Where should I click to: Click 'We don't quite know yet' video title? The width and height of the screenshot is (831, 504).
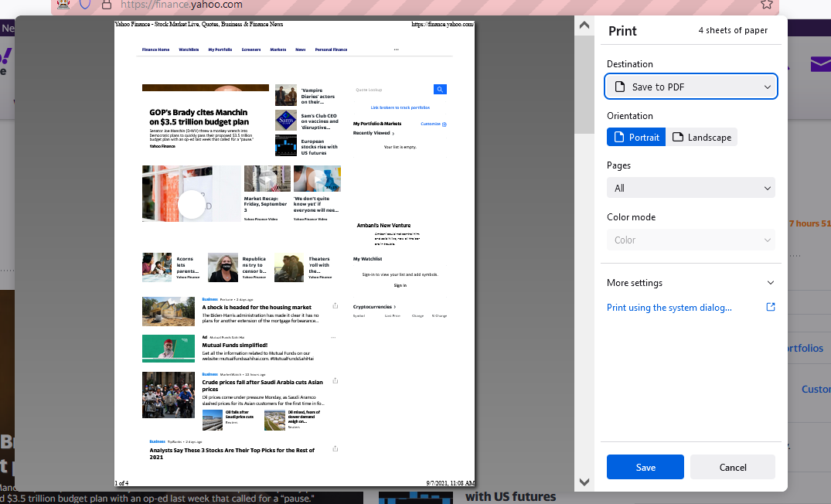point(316,205)
